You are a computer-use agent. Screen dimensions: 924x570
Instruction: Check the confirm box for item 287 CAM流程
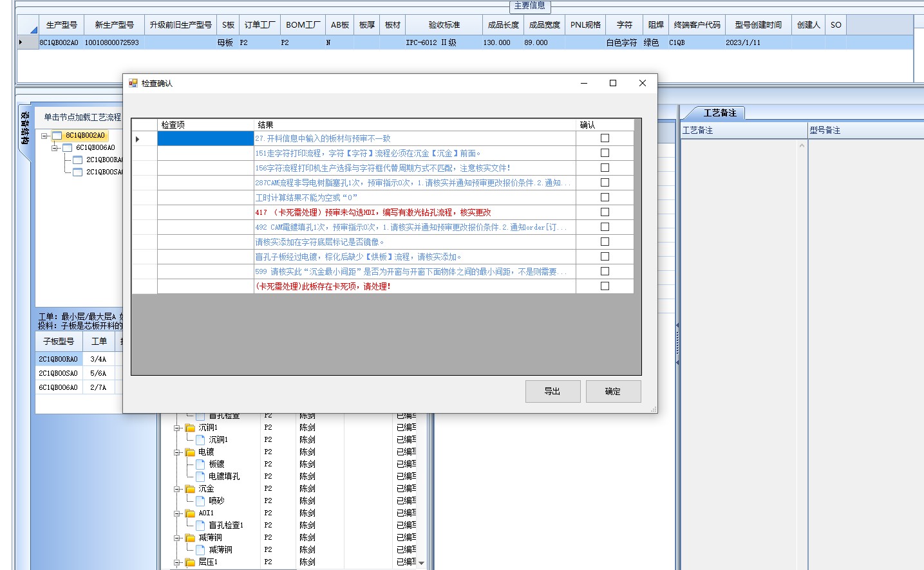[x=605, y=183]
